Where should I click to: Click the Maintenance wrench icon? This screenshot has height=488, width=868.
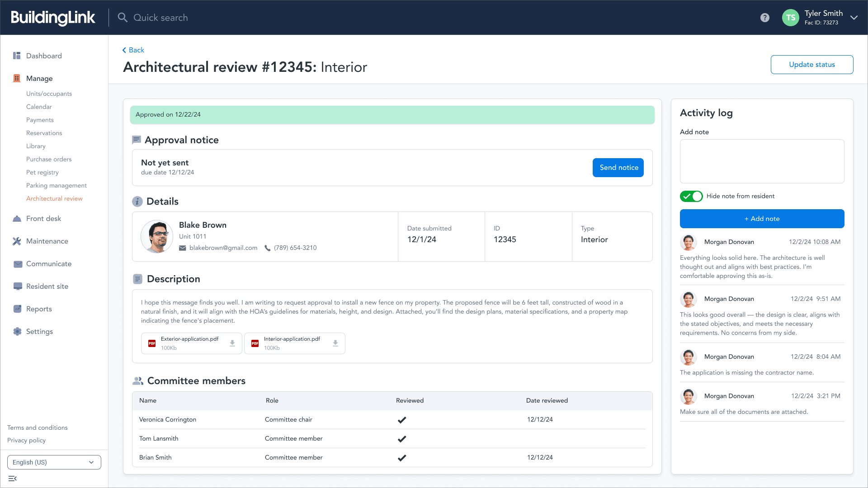coord(17,241)
